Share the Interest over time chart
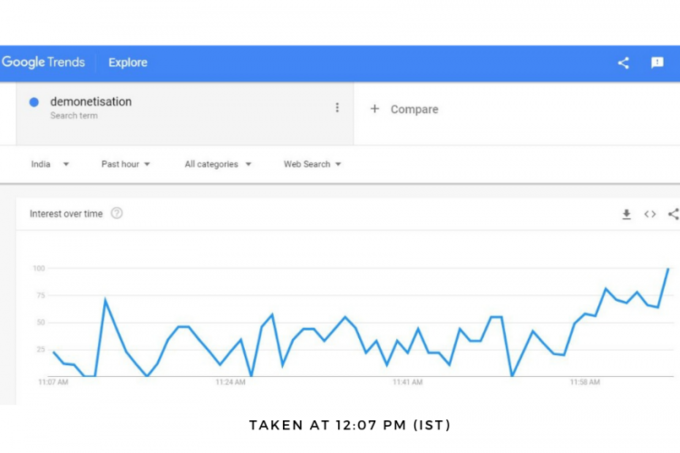Screen dimensions: 680x453 673,214
